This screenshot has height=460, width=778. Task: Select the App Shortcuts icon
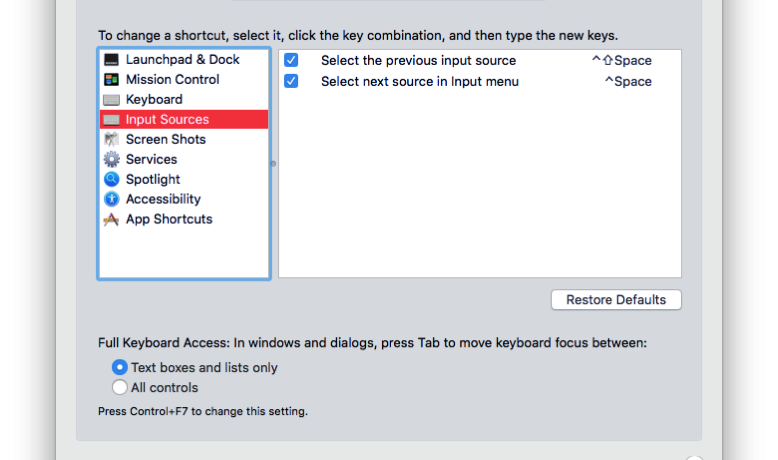pyautogui.click(x=111, y=219)
